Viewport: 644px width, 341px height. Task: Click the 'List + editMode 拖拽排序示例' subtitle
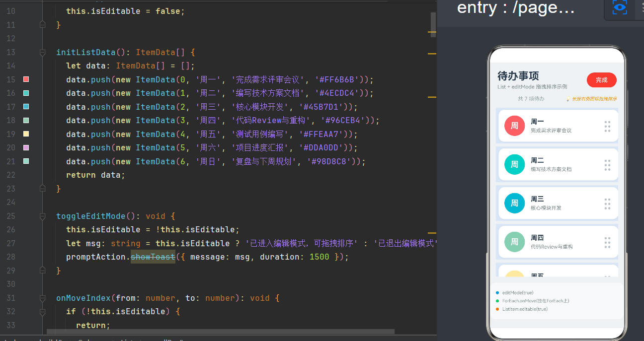(532, 87)
